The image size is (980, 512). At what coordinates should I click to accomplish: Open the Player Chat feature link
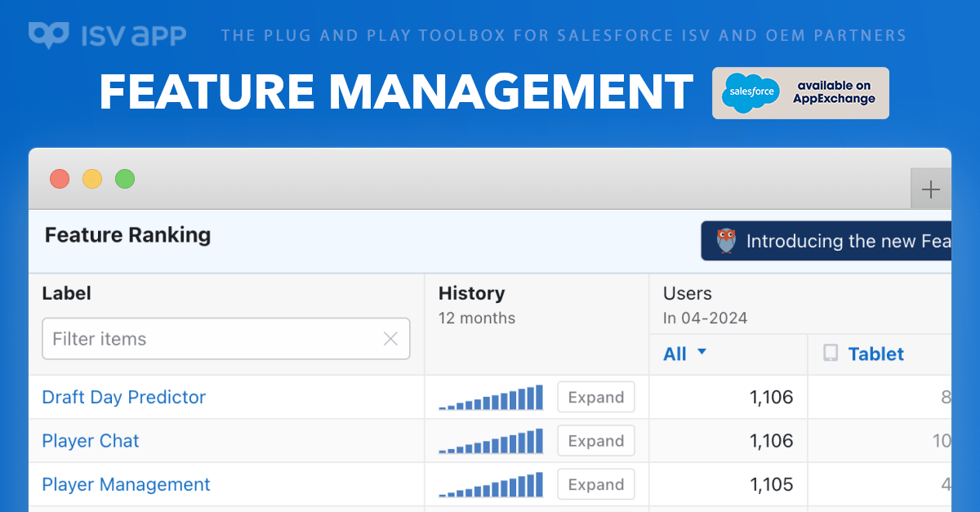[x=91, y=441]
